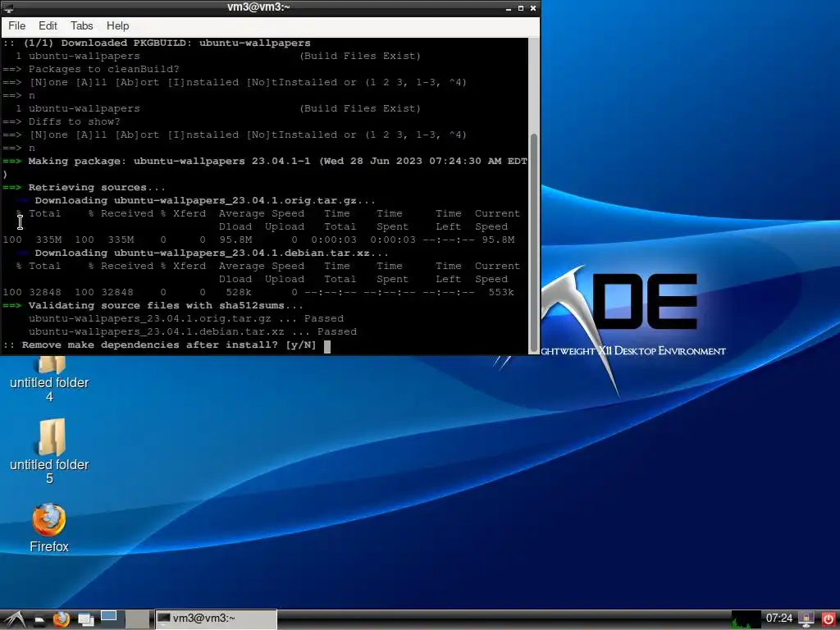
Task: Maximize the terminal window
Action: pyautogui.click(x=520, y=8)
